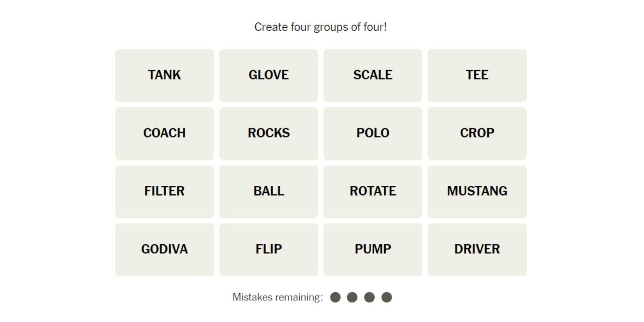Select the FILTER tile
The width and height of the screenshot is (644, 322).
164,192
